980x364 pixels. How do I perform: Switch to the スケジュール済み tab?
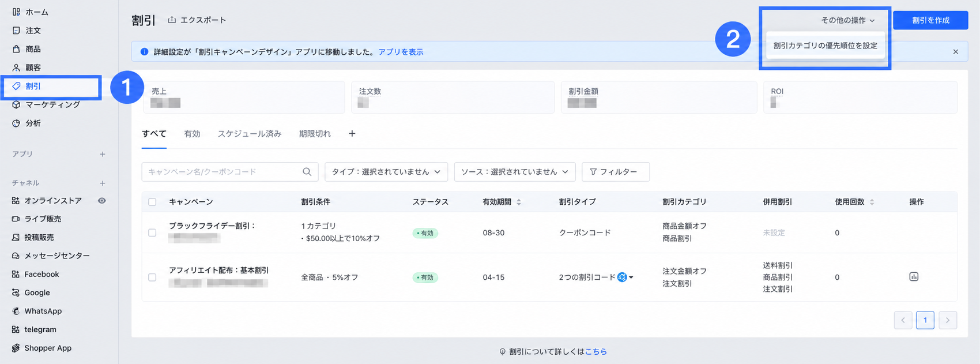[x=250, y=134]
